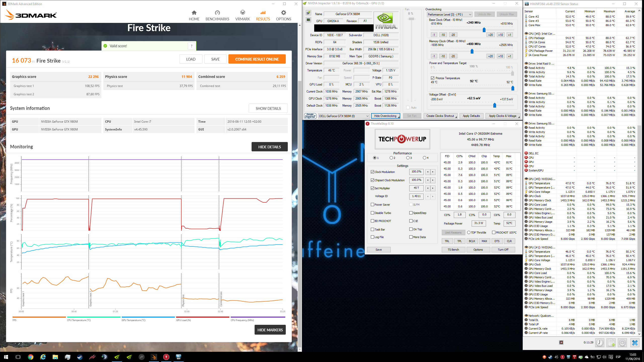Click the fan control icon in HWiNFO
The image size is (644, 362).
pyautogui.click(x=561, y=342)
